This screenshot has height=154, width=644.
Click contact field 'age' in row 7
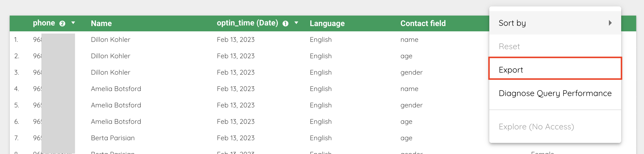(406, 138)
